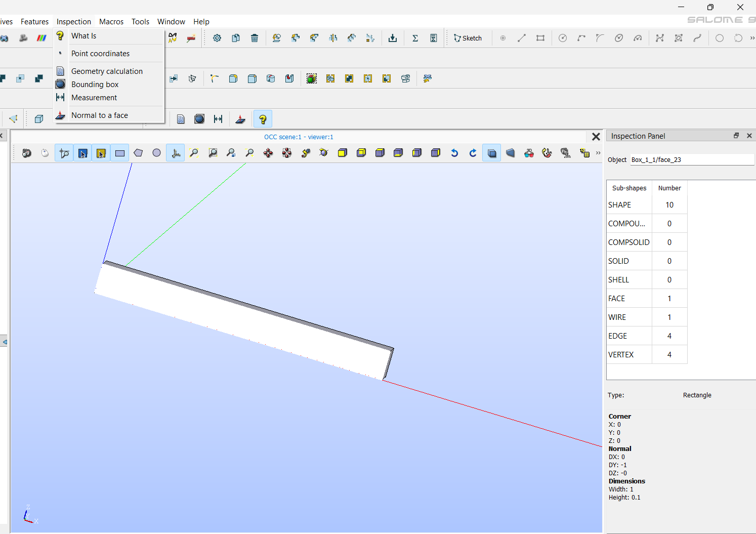Click the COMPSOLID row in table
This screenshot has width=756, height=534.
(647, 242)
